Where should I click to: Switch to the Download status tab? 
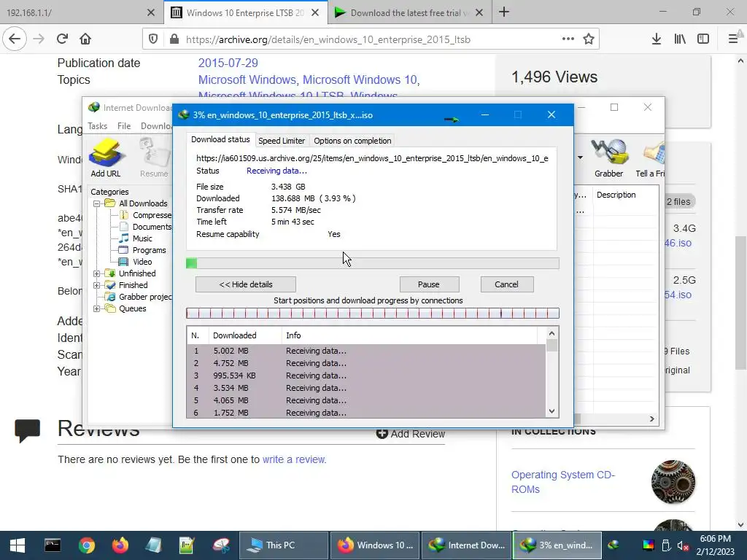pyautogui.click(x=220, y=139)
